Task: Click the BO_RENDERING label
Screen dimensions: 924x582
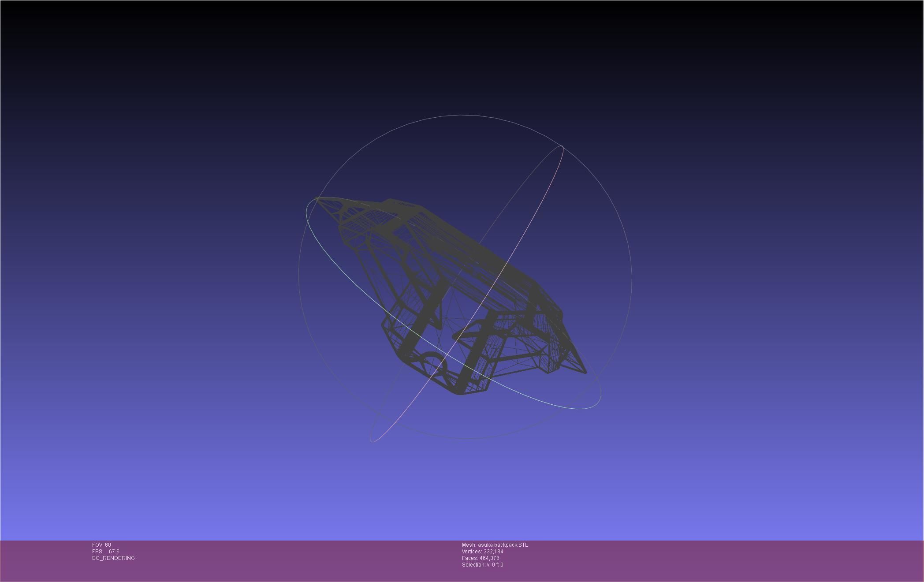Action: (x=113, y=558)
